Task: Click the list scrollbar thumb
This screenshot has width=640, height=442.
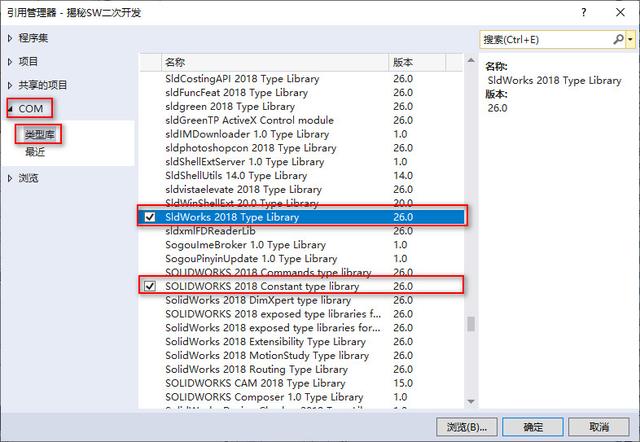Action: 471,324
